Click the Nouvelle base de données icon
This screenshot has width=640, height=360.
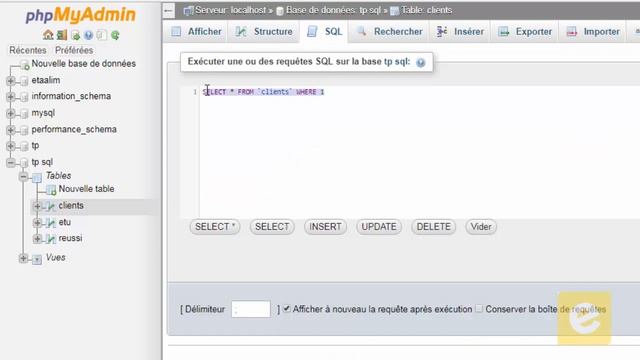(x=24, y=64)
